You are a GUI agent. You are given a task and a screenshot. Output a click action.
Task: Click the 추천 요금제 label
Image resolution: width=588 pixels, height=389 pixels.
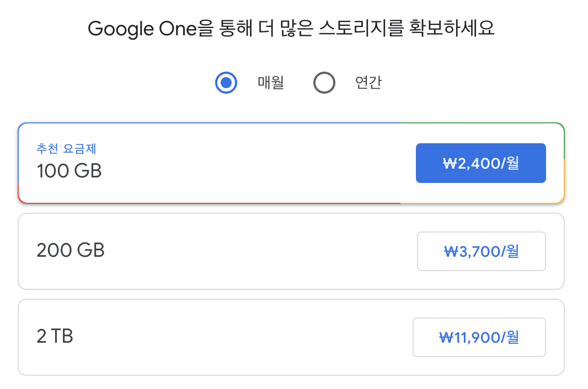click(x=66, y=149)
